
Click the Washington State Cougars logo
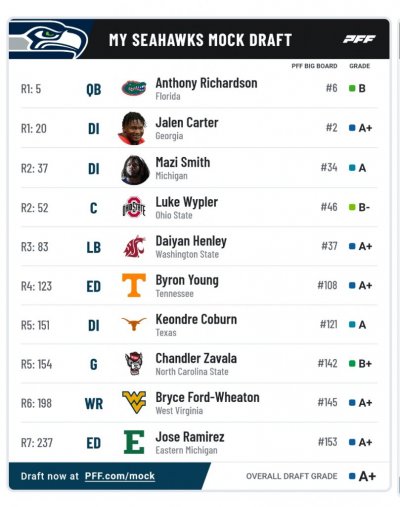(134, 247)
